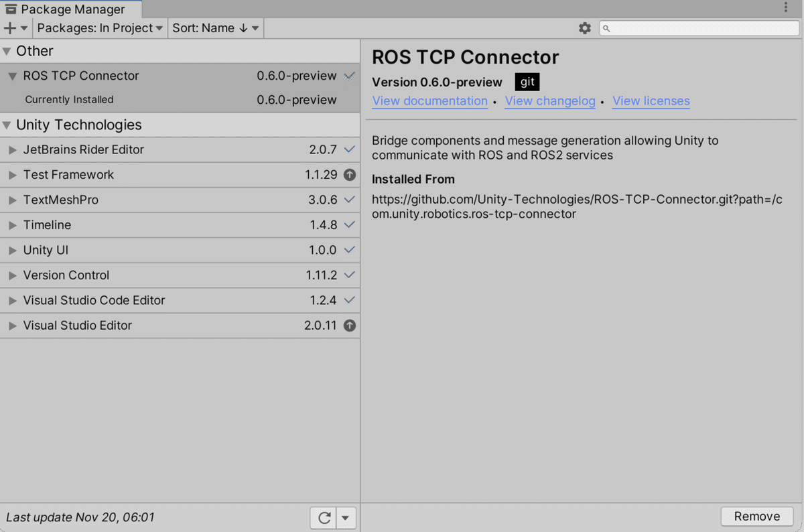804x532 pixels.
Task: Collapse the Unity Technologies group
Action: pos(7,125)
